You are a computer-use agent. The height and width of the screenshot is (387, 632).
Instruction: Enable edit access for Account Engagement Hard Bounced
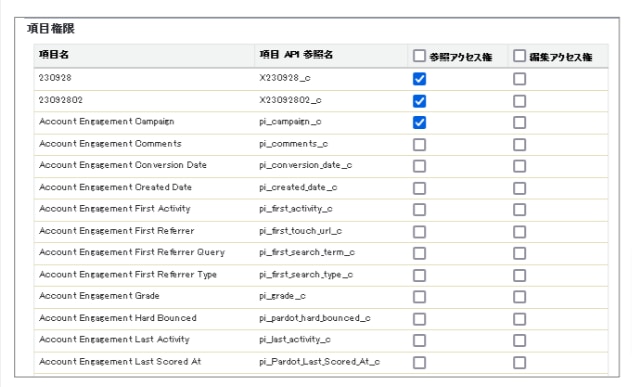tap(520, 319)
